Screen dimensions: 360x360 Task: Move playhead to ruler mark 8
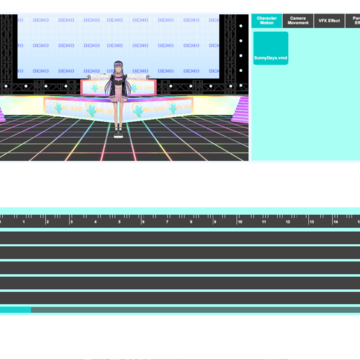(x=191, y=222)
